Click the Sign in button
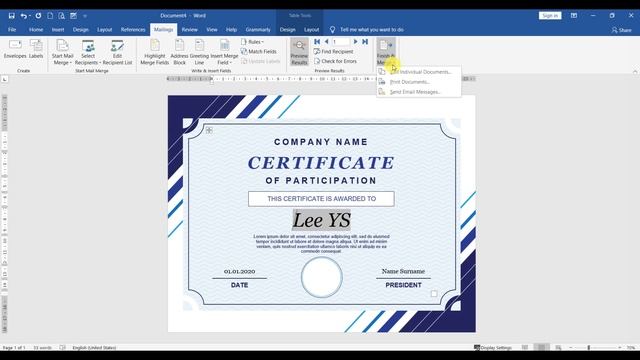This screenshot has width=640, height=360. (550, 16)
